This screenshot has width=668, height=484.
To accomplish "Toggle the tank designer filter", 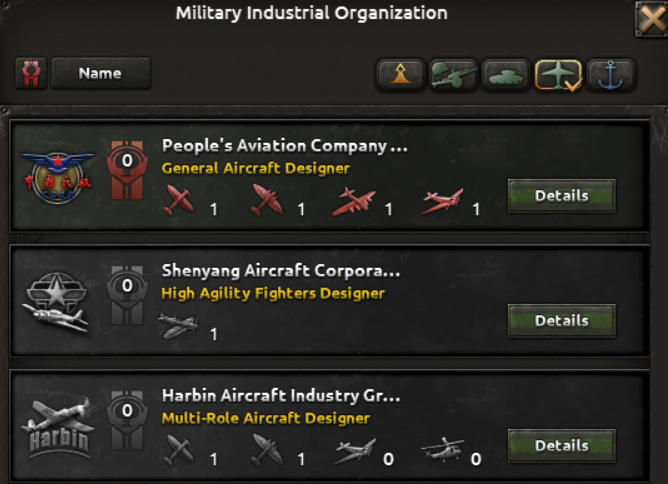I will 505,75.
